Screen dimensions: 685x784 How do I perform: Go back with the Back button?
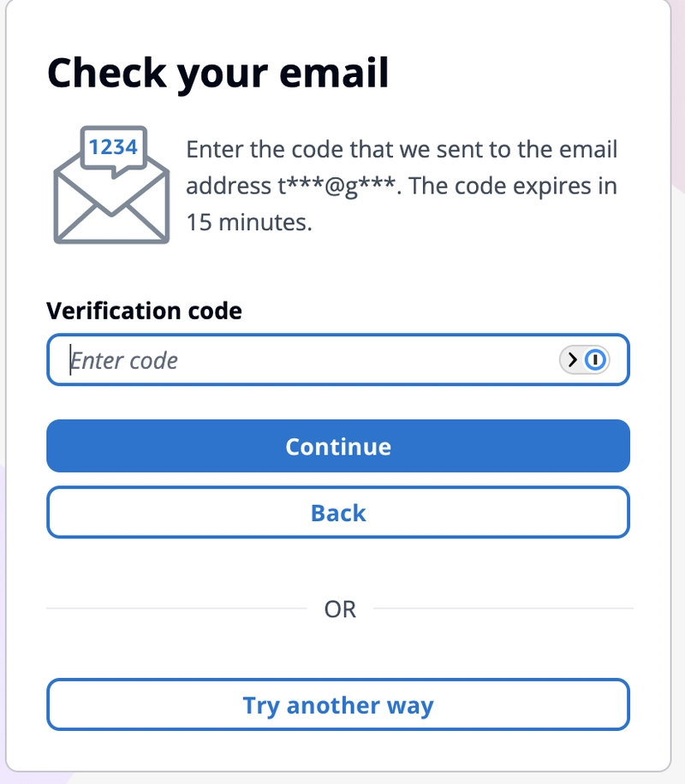(338, 513)
